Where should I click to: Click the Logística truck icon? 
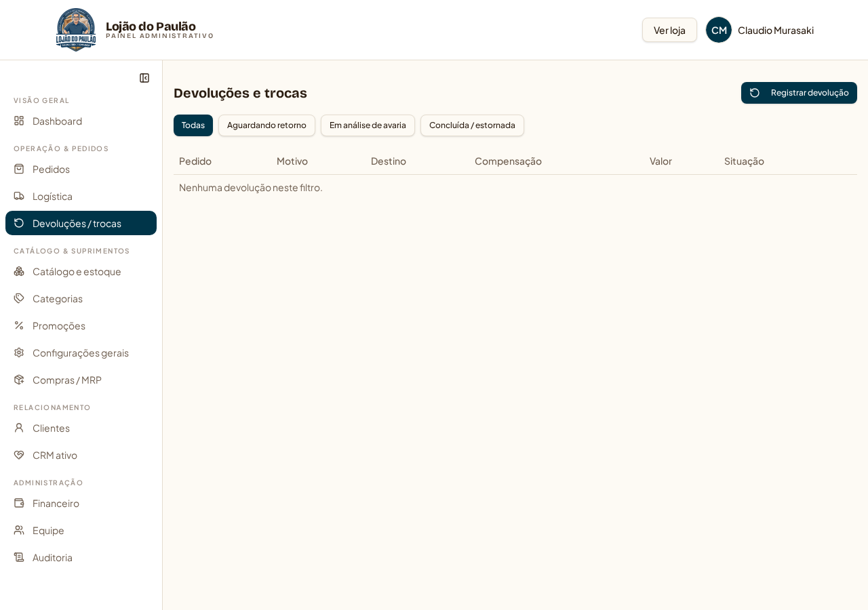19,196
